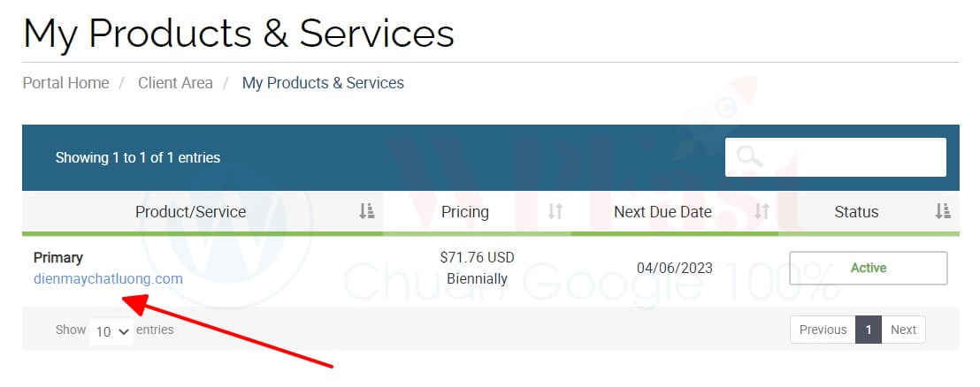Go to the Previous page

click(x=823, y=330)
